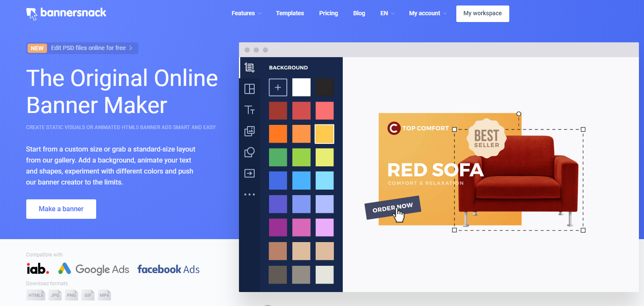
Task: Click the NEW badge label
Action: [x=37, y=48]
